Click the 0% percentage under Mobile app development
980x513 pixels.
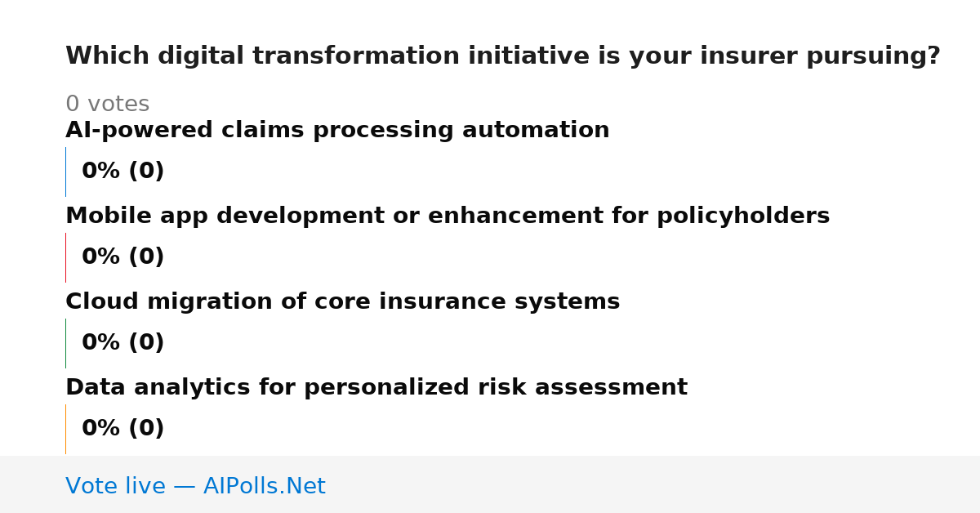coord(101,257)
